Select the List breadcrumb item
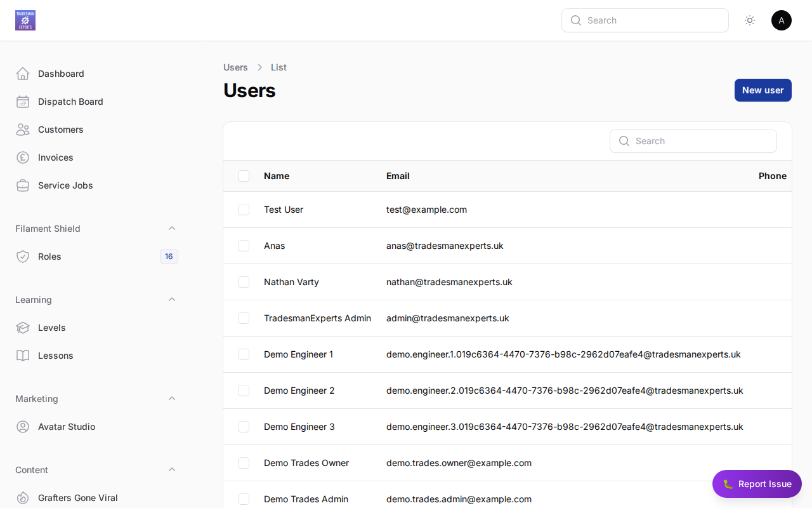Viewport: 812px width, 508px height. [278, 67]
